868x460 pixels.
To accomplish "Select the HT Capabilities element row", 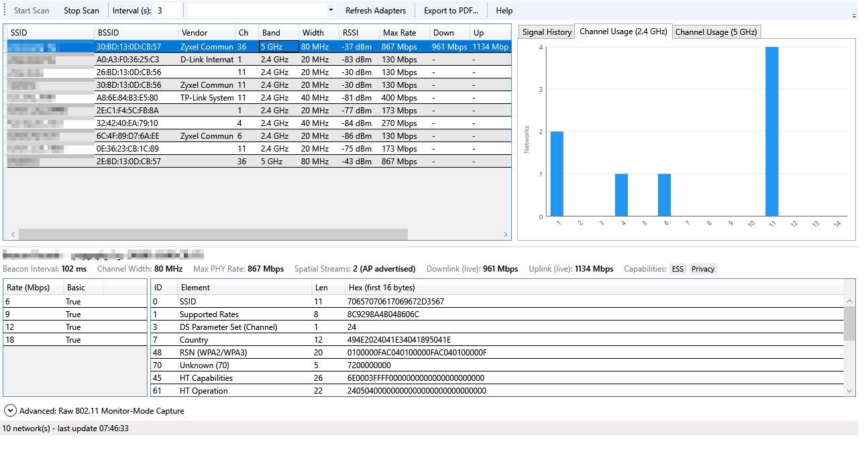I will pyautogui.click(x=497, y=378).
